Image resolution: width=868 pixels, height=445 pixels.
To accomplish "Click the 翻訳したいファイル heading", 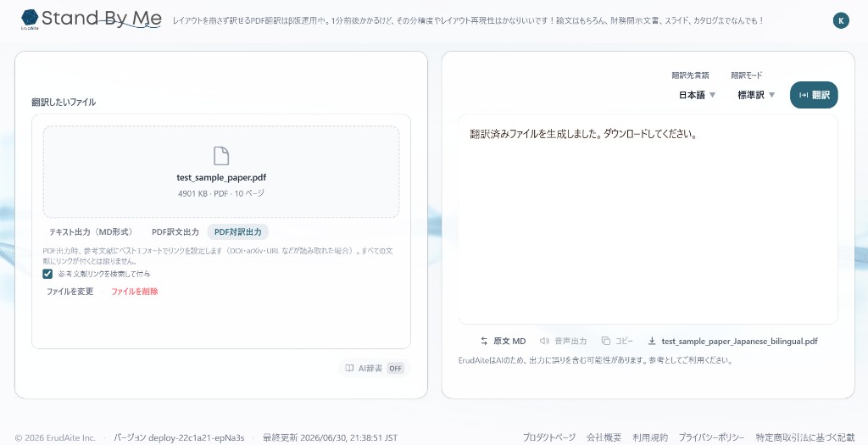I will pos(64,103).
